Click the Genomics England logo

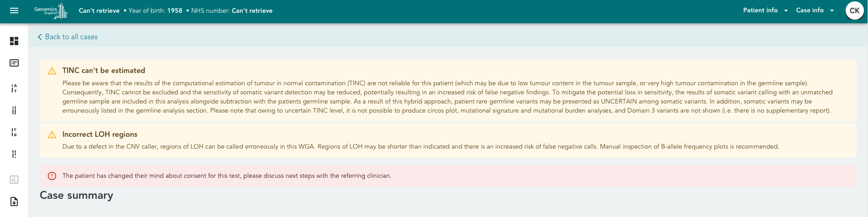pyautogui.click(x=51, y=10)
